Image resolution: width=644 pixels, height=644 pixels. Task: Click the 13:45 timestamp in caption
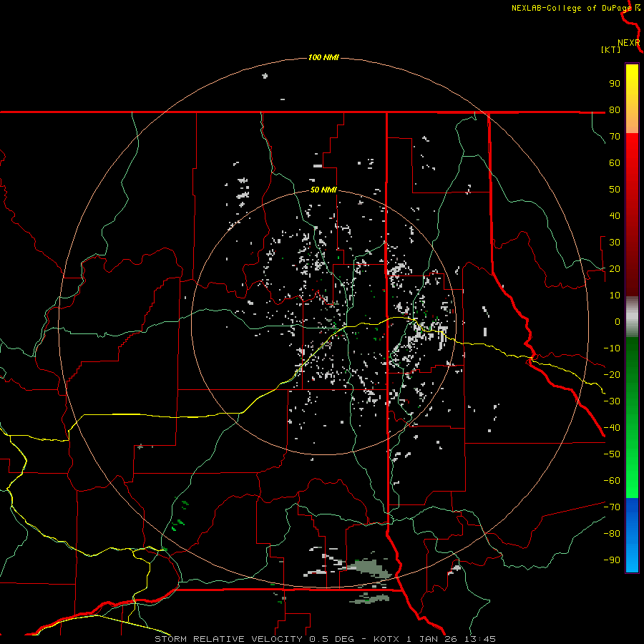[x=479, y=639]
